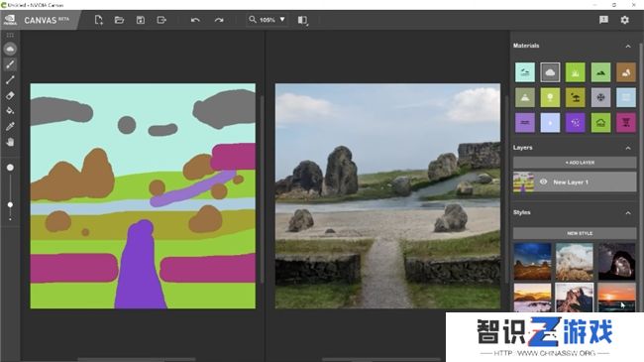Image resolution: width=644 pixels, height=362 pixels.
Task: Collapse the Materials panel
Action: [x=628, y=46]
